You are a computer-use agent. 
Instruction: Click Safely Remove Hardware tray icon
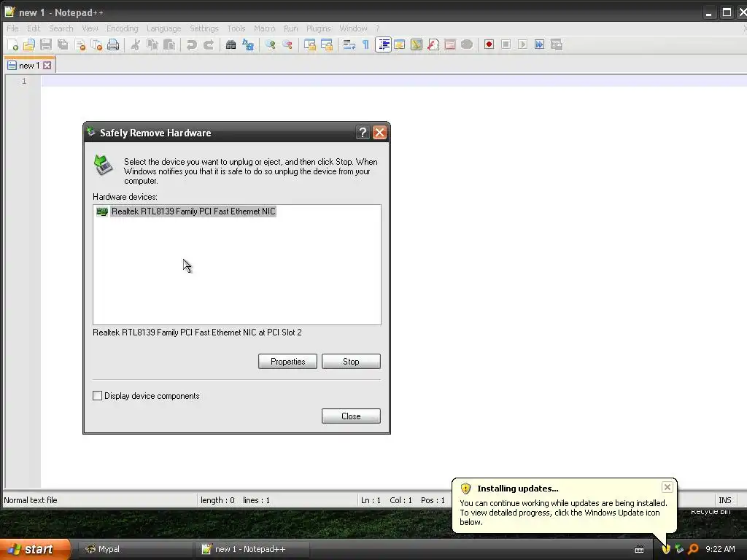click(x=679, y=549)
